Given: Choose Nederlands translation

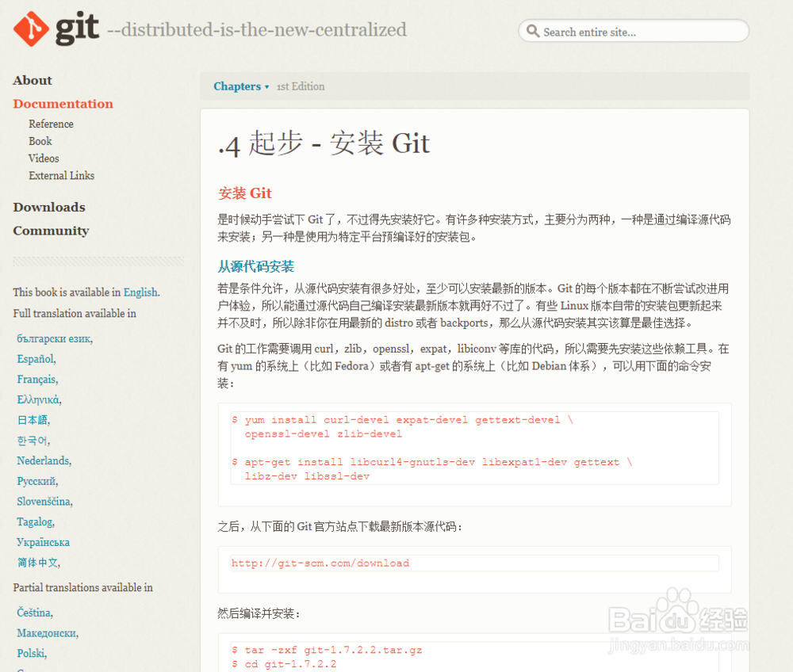Looking at the screenshot, I should pyautogui.click(x=44, y=460).
